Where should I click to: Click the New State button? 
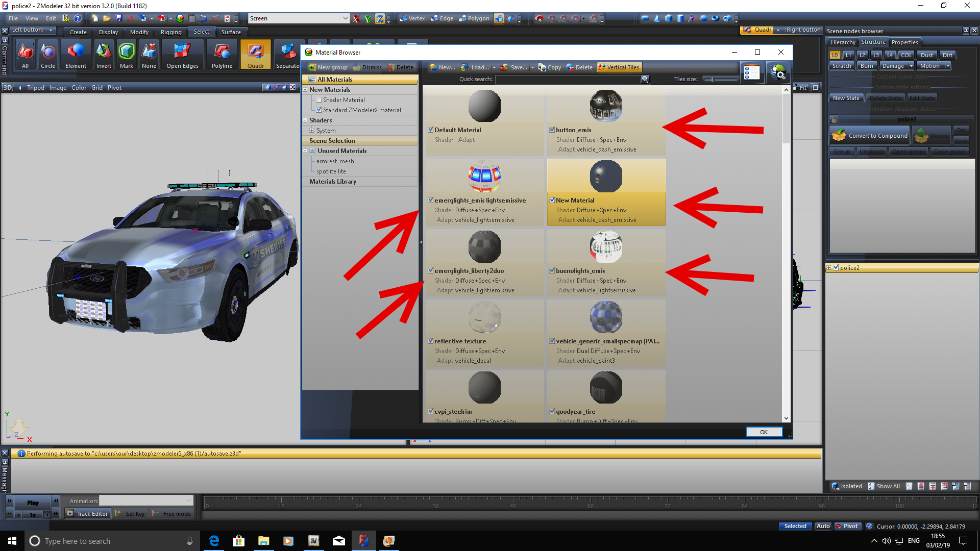[846, 98]
